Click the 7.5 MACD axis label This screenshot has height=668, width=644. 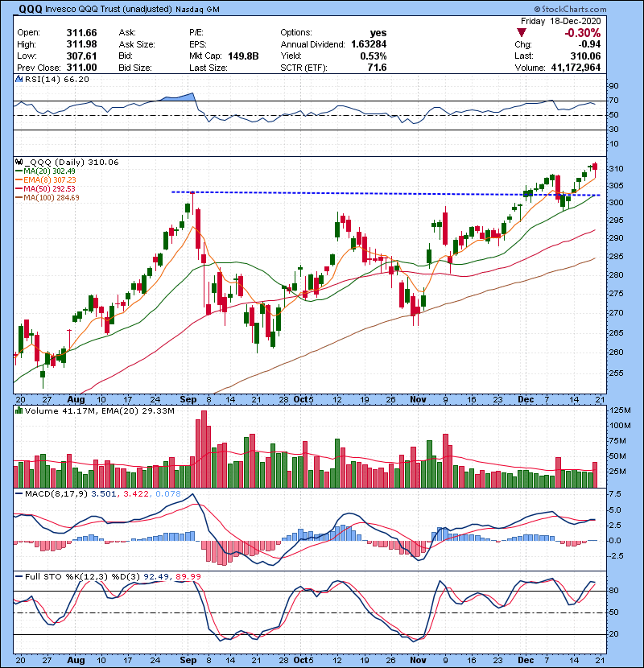point(616,494)
